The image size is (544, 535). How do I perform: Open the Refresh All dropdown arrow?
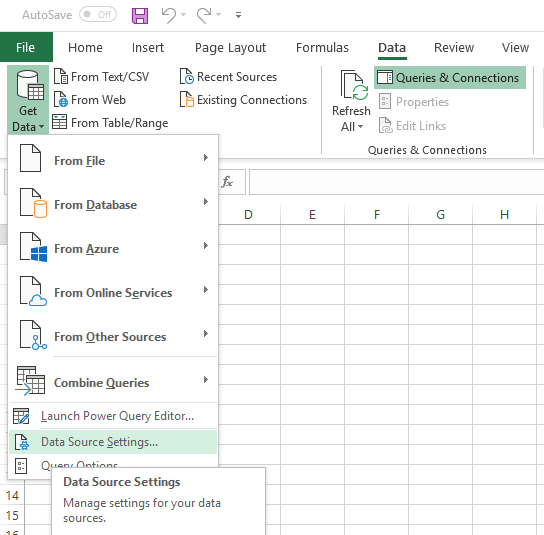360,127
